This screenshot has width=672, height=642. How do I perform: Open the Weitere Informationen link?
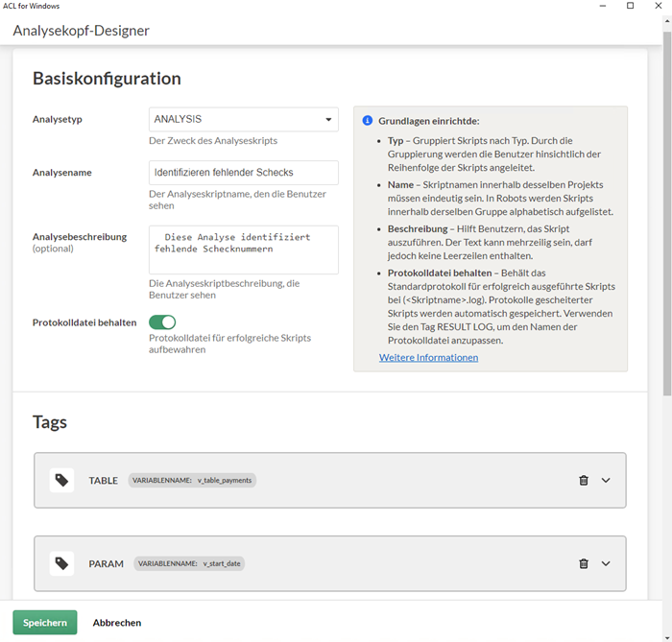coord(428,357)
